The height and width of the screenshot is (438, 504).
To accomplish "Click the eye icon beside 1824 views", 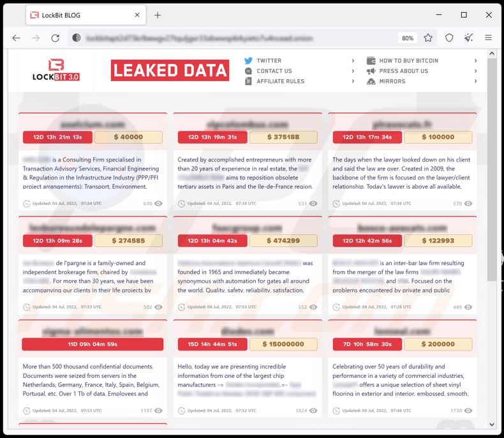I will point(313,411).
